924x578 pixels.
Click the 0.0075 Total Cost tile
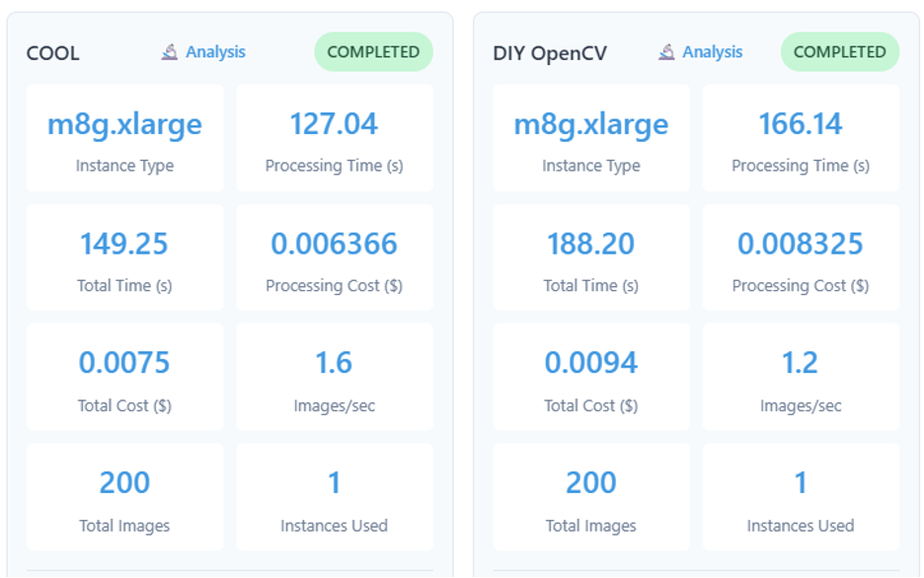click(124, 377)
